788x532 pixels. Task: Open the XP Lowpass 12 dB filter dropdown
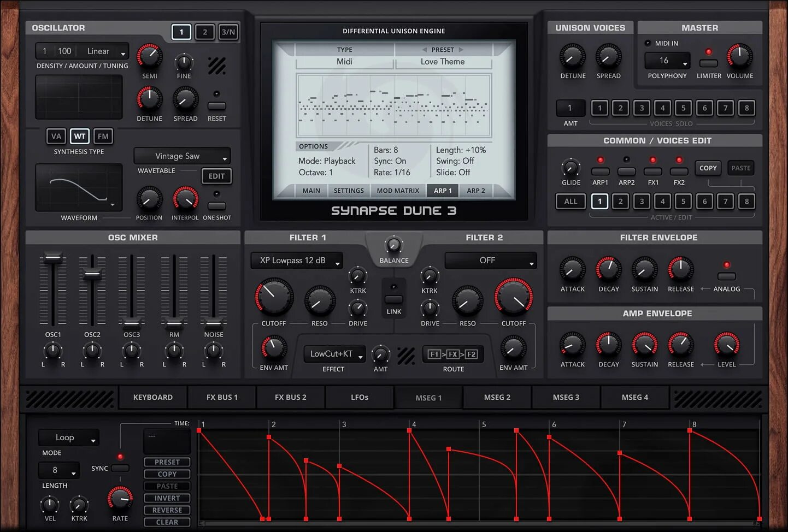(297, 261)
